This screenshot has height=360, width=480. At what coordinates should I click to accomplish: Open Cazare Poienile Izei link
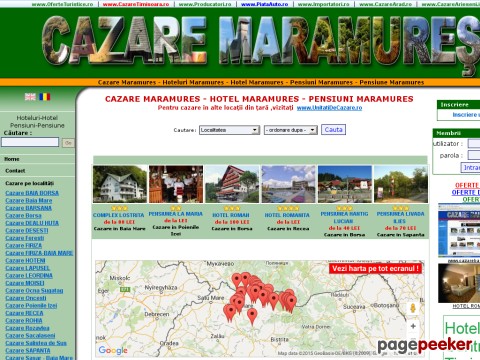(x=31, y=305)
